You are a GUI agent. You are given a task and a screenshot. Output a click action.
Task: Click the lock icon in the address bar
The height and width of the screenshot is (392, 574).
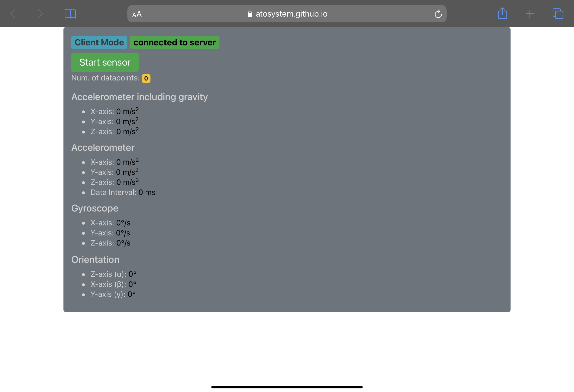250,14
